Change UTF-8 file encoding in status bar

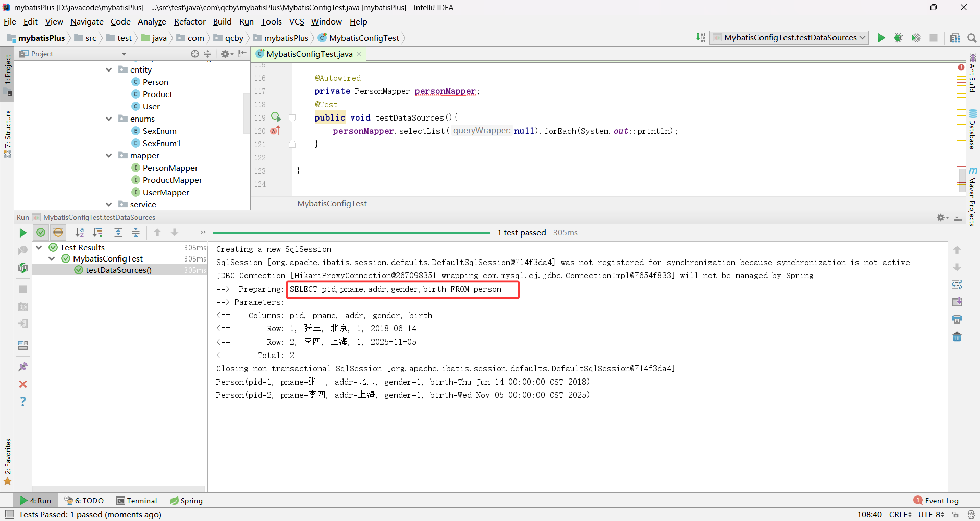point(931,514)
